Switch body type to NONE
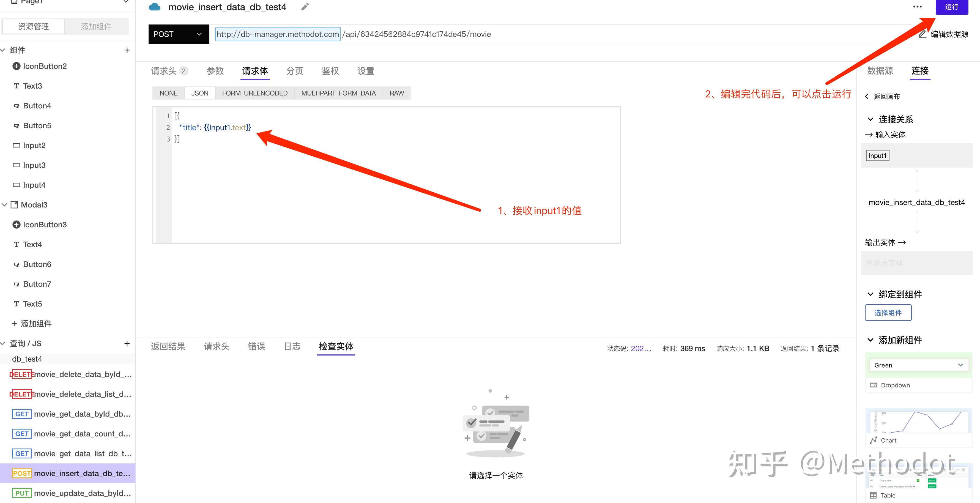Image resolution: width=980 pixels, height=503 pixels. (x=168, y=93)
